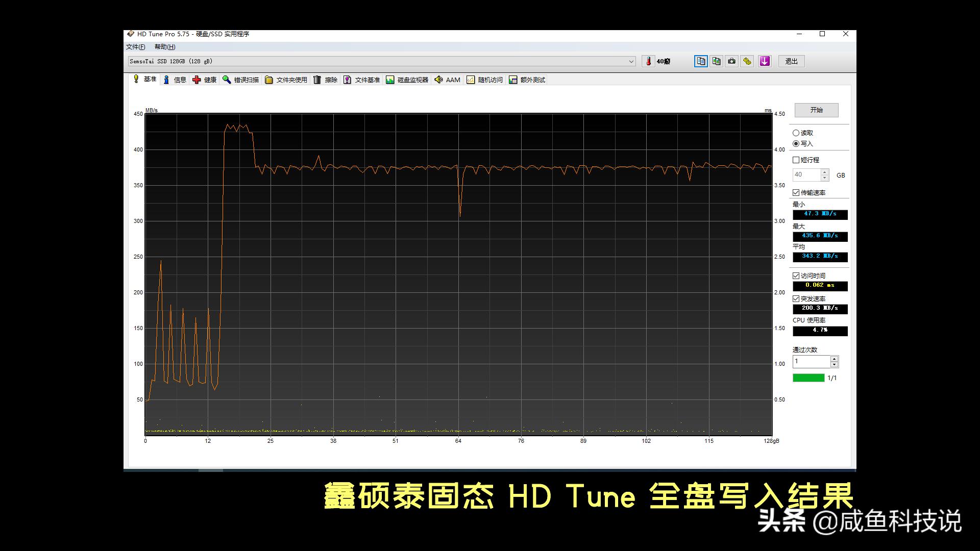Image resolution: width=980 pixels, height=551 pixels.
Task: Increase 通过次数 pass count with up arrow
Action: click(x=834, y=359)
